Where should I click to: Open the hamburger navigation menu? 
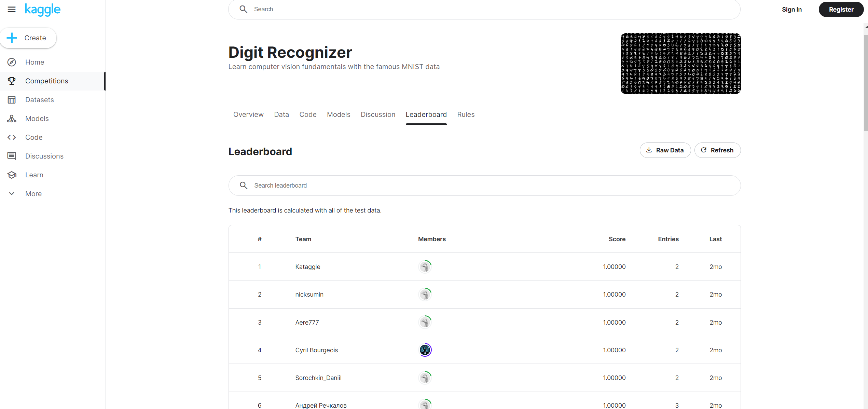pyautogui.click(x=12, y=9)
